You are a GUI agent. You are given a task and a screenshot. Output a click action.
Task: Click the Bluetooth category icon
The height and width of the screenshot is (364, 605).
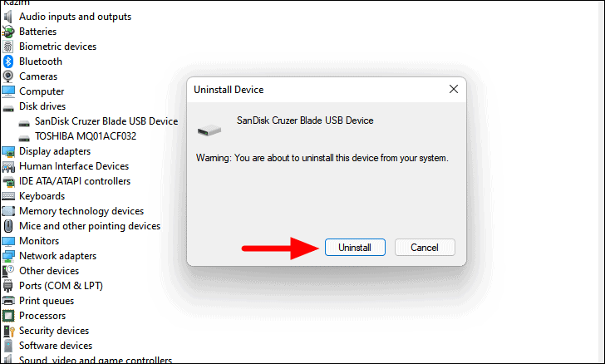click(x=8, y=61)
